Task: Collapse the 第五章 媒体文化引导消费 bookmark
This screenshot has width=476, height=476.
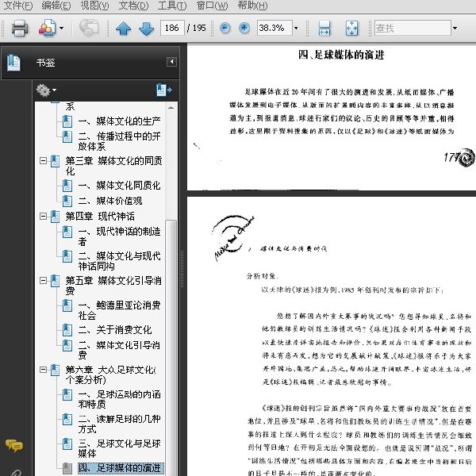Action: [43, 281]
